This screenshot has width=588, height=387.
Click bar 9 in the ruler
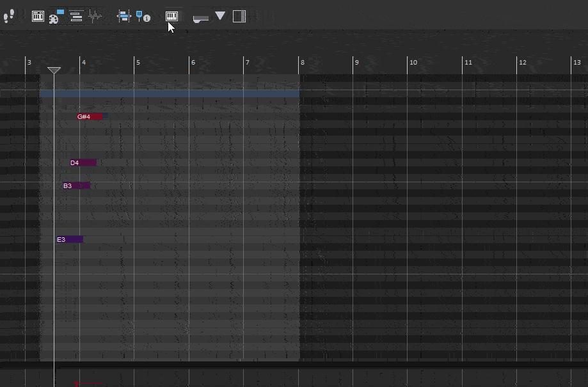coord(356,62)
